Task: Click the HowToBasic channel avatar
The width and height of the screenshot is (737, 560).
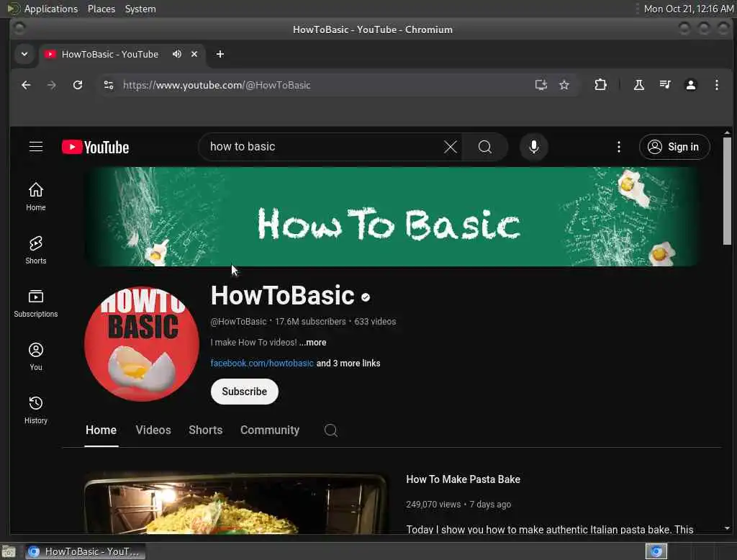Action: pyautogui.click(x=142, y=344)
